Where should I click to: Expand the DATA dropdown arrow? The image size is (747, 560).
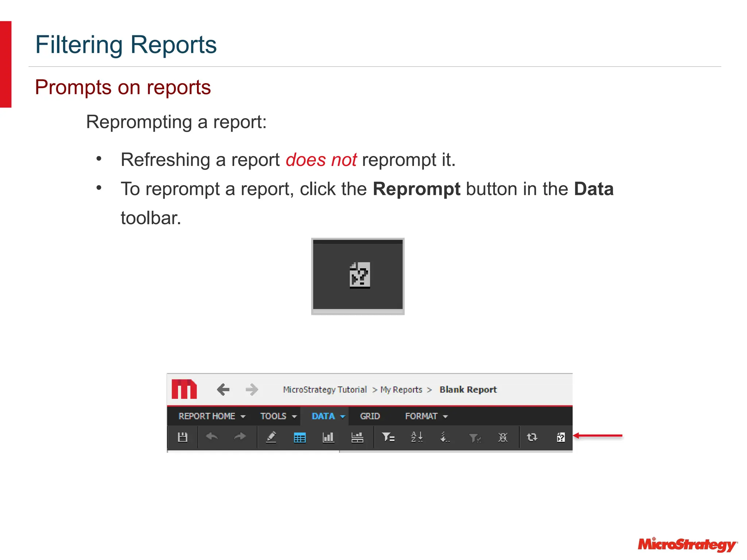(342, 417)
